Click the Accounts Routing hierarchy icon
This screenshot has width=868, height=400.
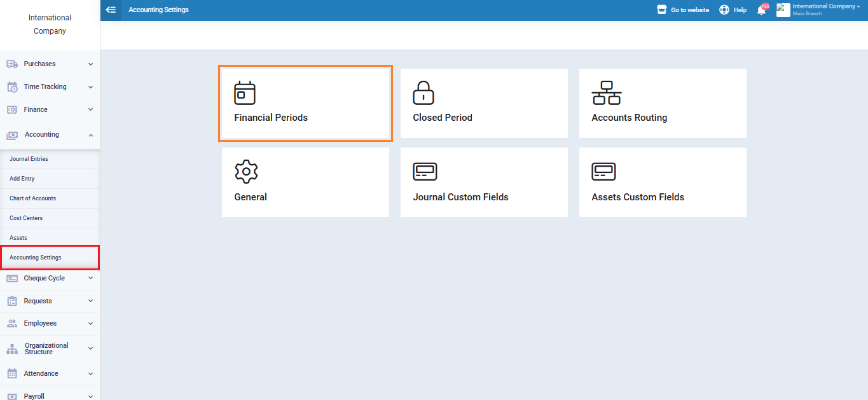(x=606, y=93)
